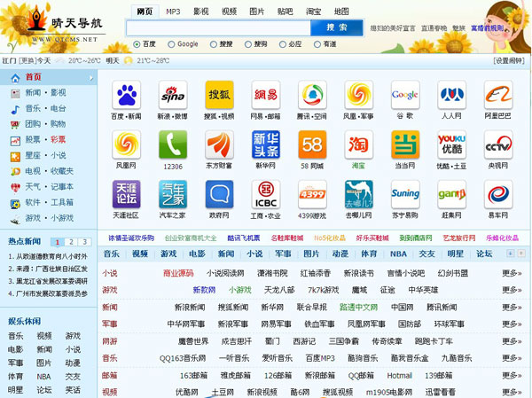The height and width of the screenshot is (398, 532).
Task: Open 首页 in the left sidebar
Action: pos(33,77)
